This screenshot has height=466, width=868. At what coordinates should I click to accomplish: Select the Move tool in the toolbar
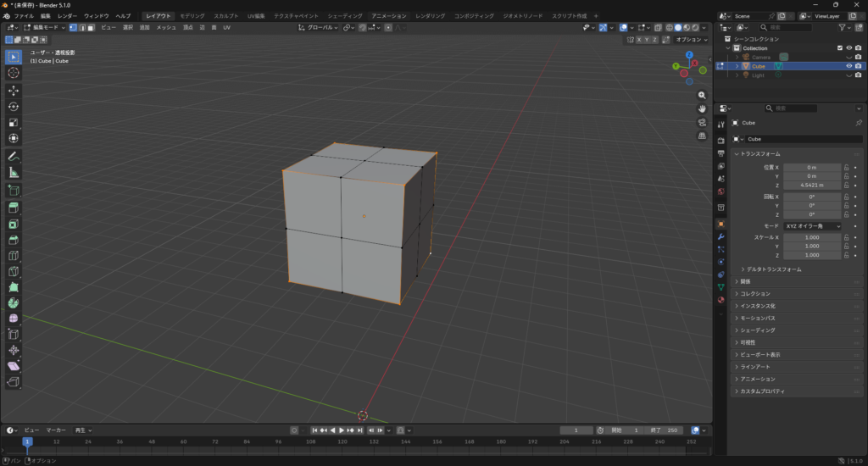14,90
